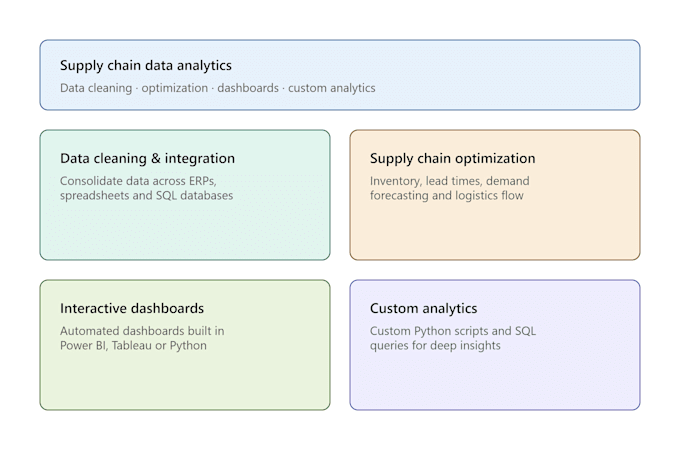Click the Supply chain optimization title text

452,158
